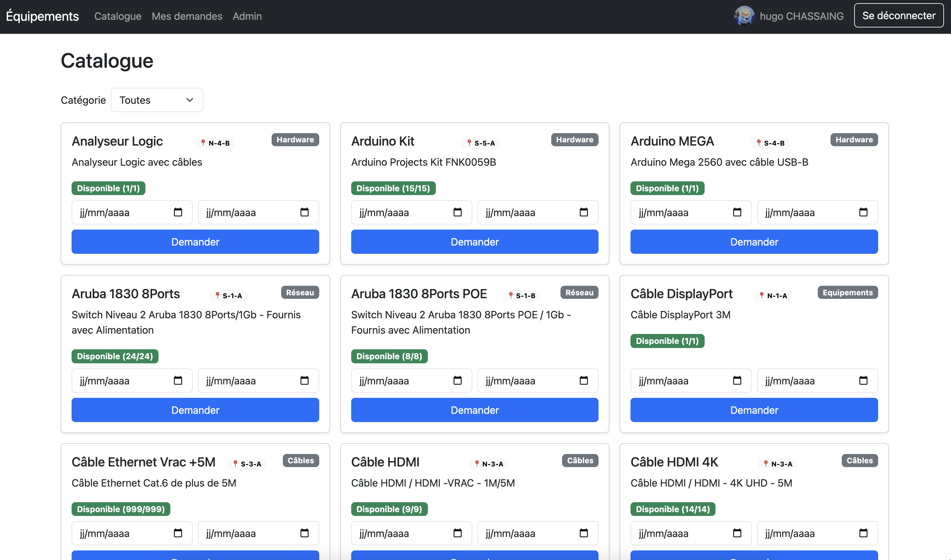Open the Catégorie dropdown set to Toutes
The image size is (951, 560).
157,100
